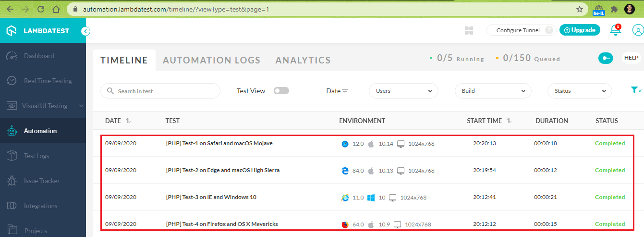Reload the current browser page
Viewport: 644px width, 237px height.
coord(41,9)
